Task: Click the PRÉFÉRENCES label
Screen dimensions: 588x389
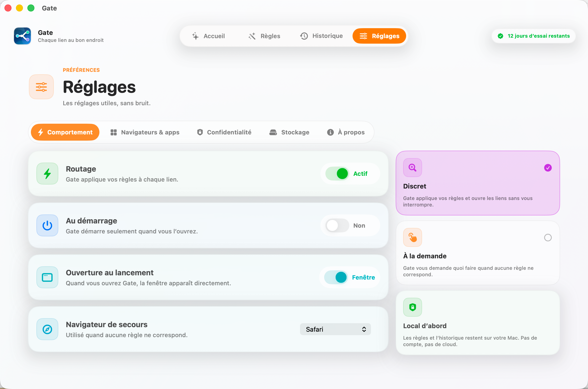Action: coord(81,70)
